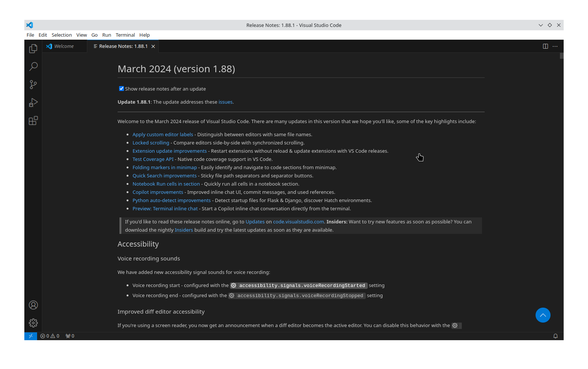Open the Updates link

(x=255, y=222)
